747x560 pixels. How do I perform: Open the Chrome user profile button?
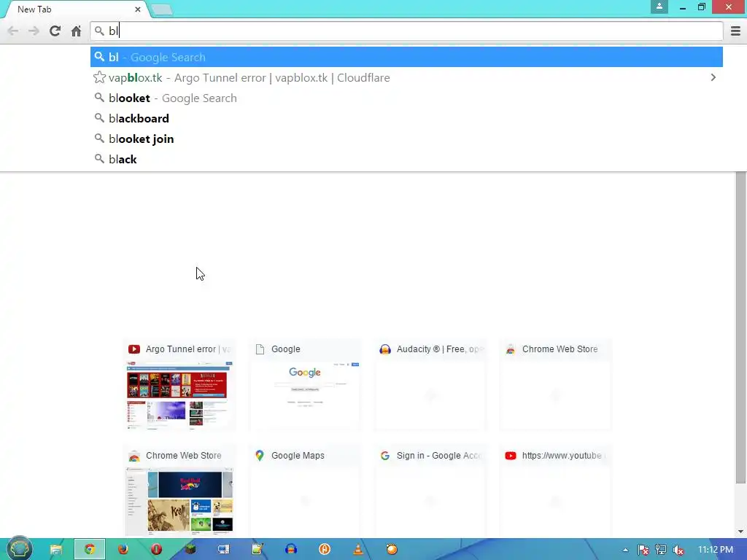click(x=659, y=7)
